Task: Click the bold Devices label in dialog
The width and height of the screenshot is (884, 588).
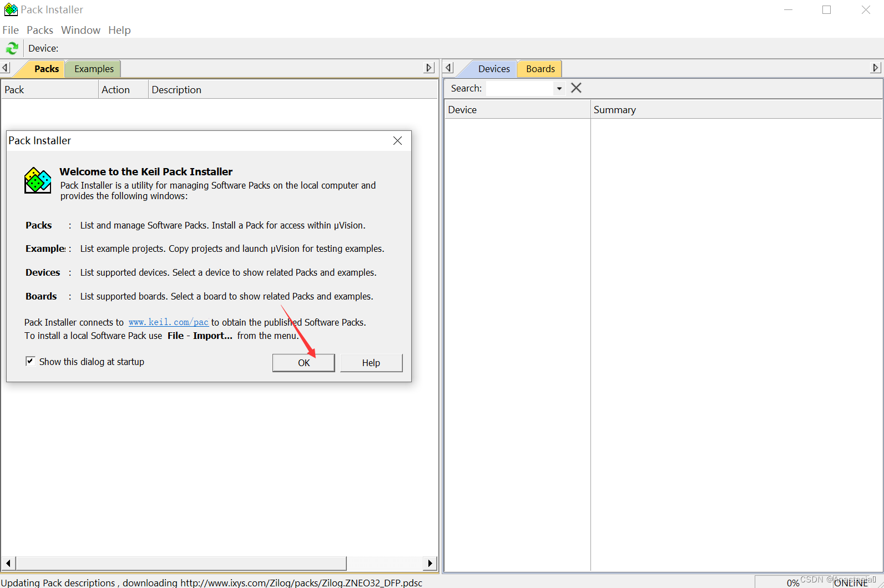Action: (43, 272)
